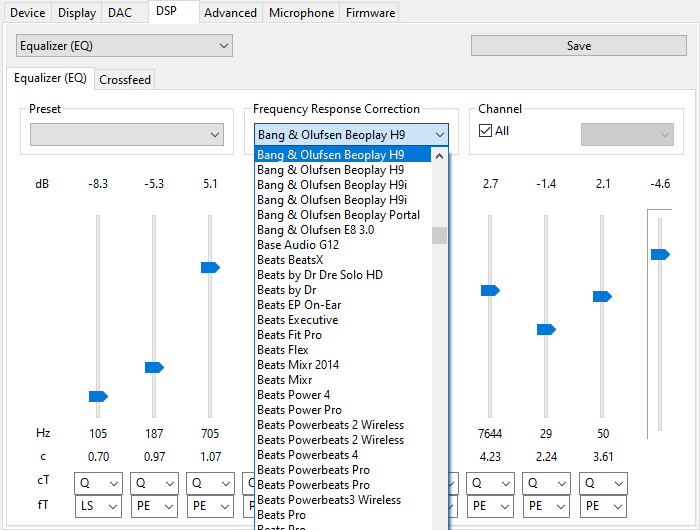Open the Microphone tab
Screen dimensions: 700x530
click(301, 13)
